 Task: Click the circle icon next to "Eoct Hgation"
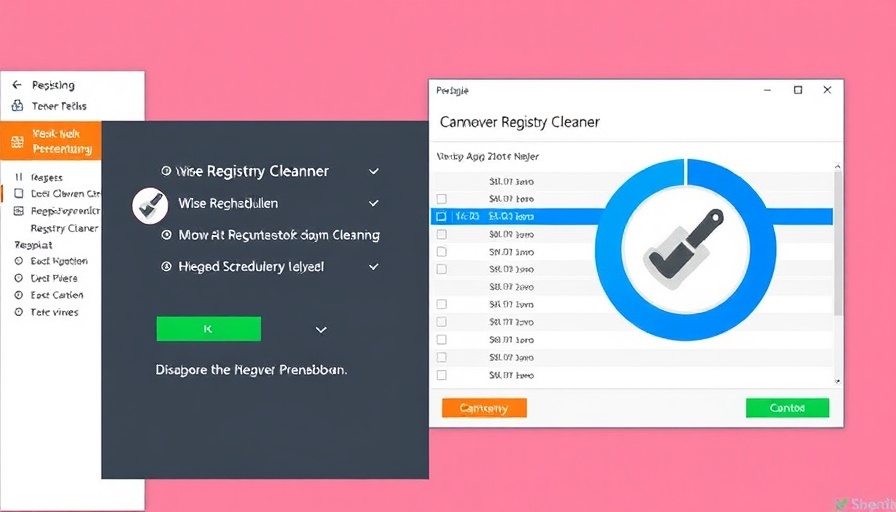tap(18, 261)
